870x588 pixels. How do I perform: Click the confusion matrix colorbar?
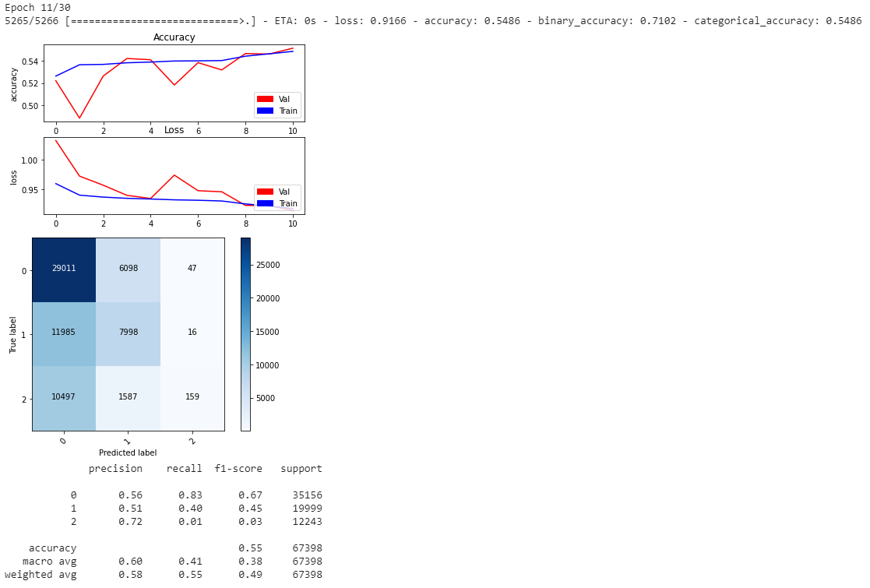coord(246,334)
